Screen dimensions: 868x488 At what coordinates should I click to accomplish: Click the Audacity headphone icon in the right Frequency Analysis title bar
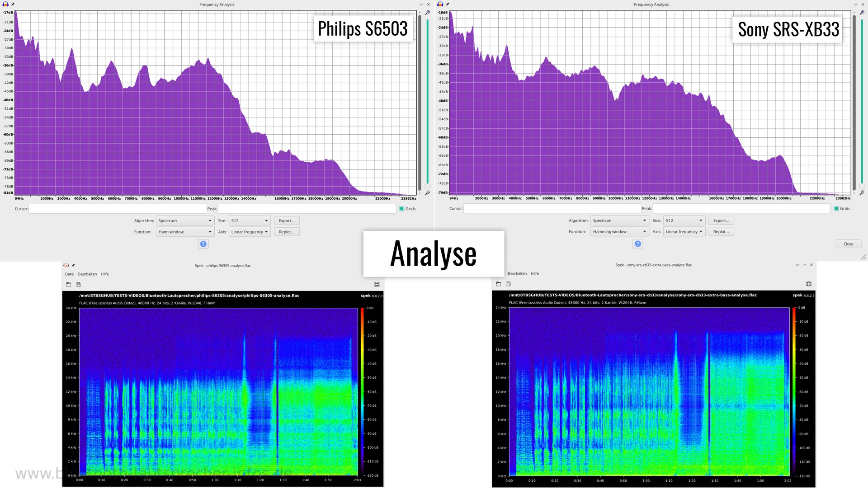pos(440,4)
